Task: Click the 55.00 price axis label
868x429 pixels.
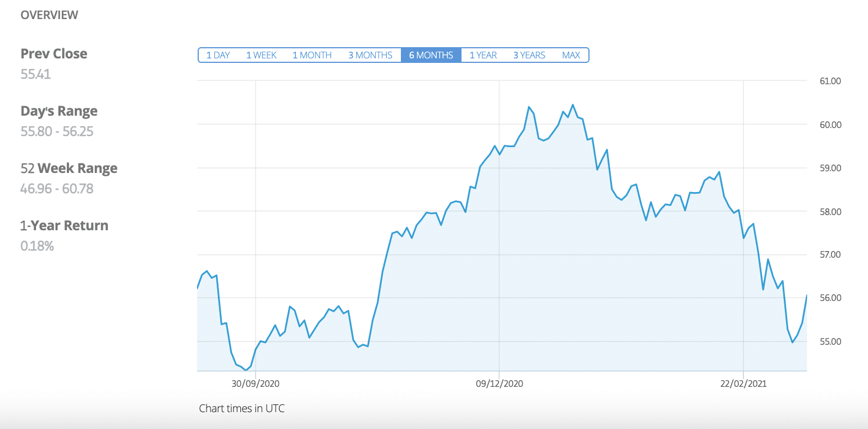Action: click(830, 341)
